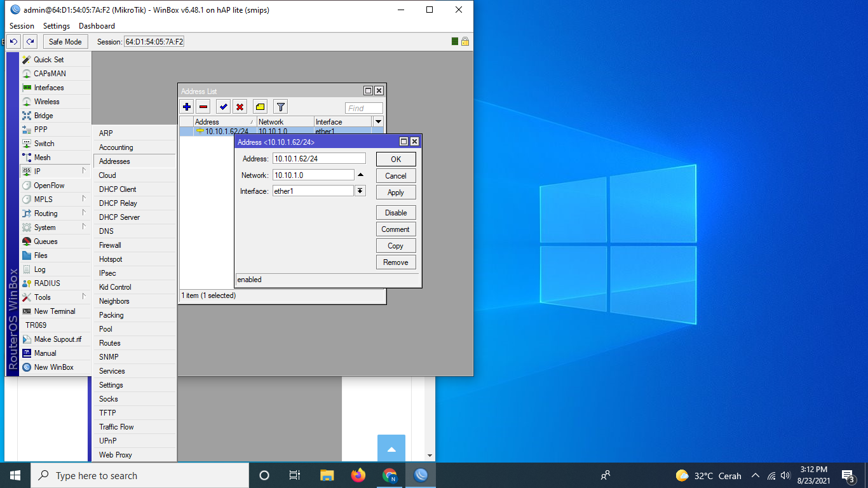Open CAPsMAN from sidebar
Viewport: 868px width, 488px height.
(55, 73)
